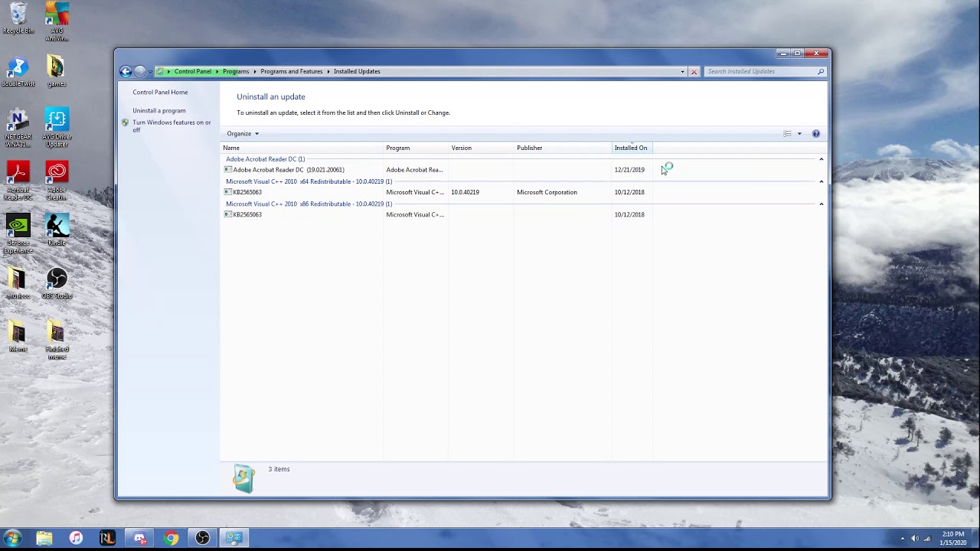Click the Programs and Features breadcrumb
This screenshot has height=551, width=980.
[x=291, y=71]
